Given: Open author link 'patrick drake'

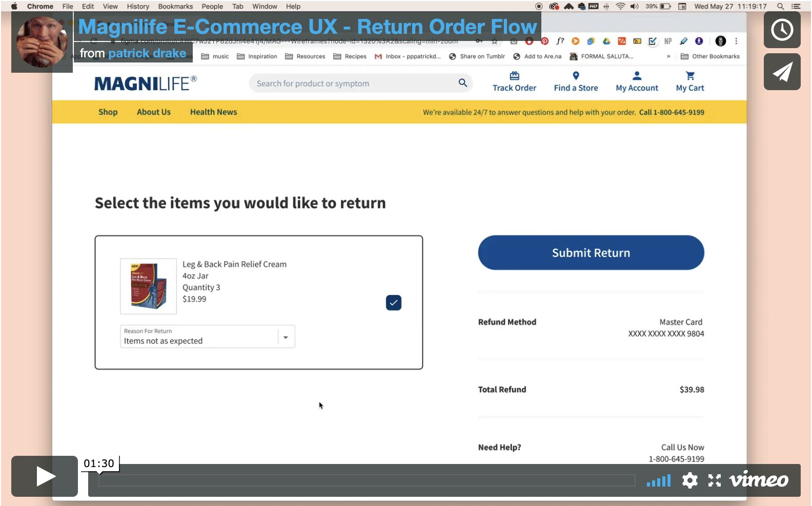Looking at the screenshot, I should 147,53.
